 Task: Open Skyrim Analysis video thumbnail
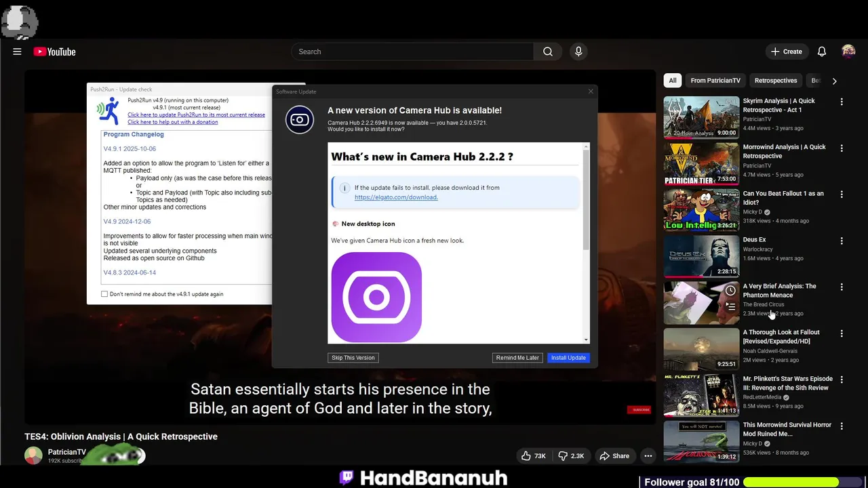[701, 117]
